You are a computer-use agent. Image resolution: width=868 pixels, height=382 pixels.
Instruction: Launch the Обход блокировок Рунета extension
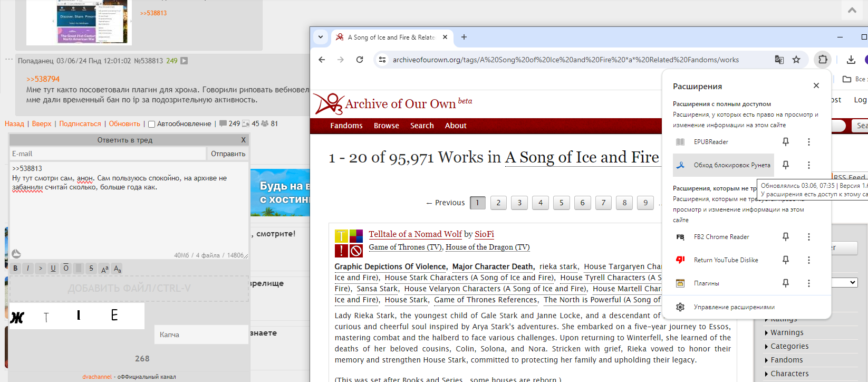724,165
